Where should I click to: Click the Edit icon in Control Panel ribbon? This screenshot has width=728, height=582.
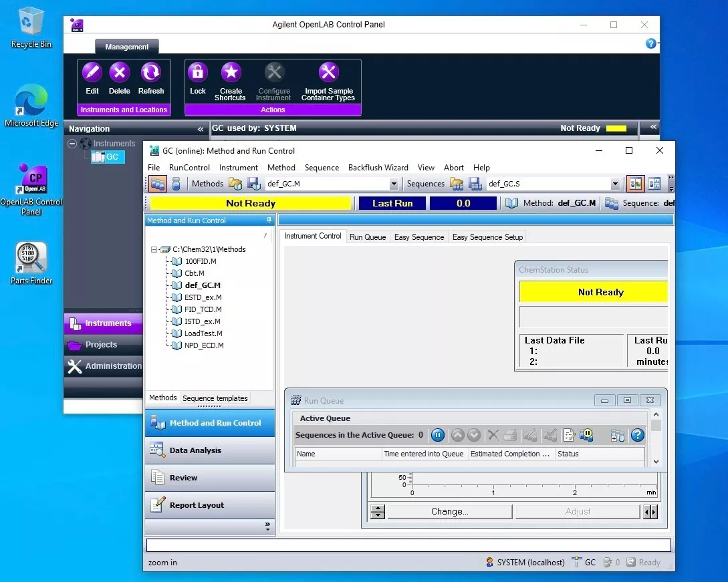[92, 72]
